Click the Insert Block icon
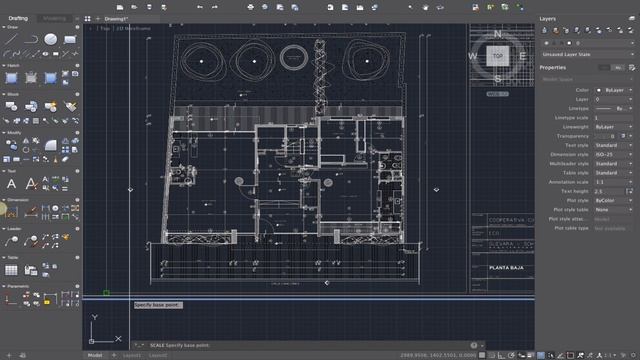Viewport: 640px width, 360px height. [11, 107]
